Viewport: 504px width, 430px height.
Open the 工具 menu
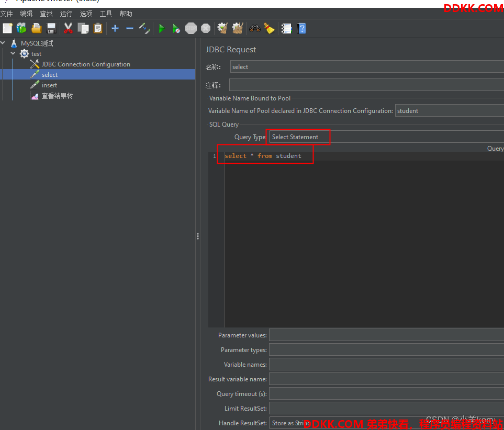pos(106,14)
